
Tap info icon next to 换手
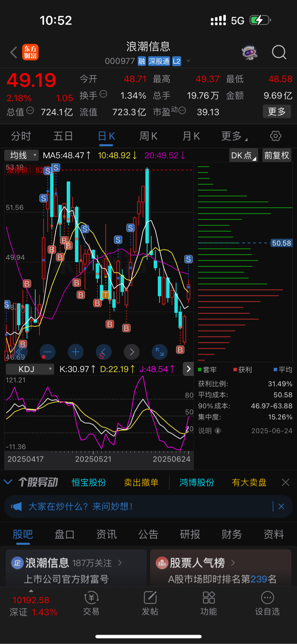[103, 94]
